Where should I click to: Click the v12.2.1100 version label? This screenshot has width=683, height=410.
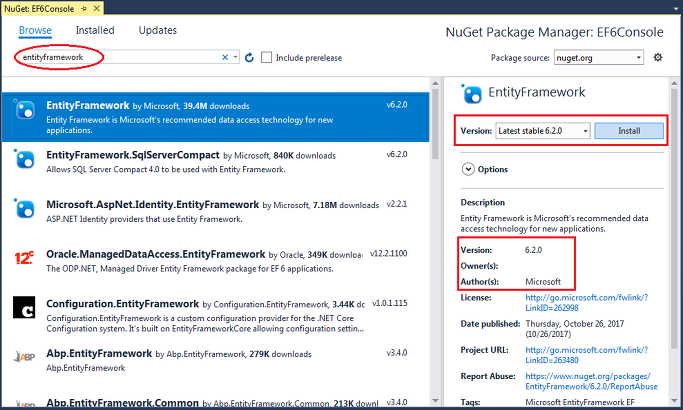389,253
